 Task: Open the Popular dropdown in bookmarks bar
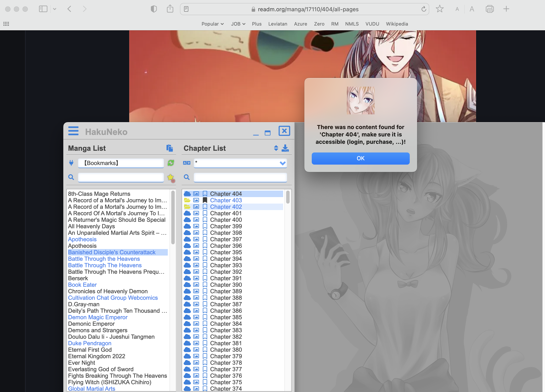click(212, 24)
